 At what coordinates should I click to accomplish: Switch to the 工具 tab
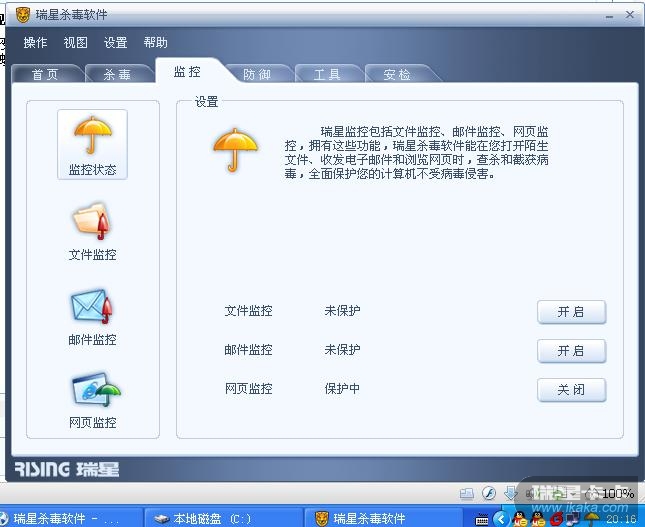click(x=327, y=74)
